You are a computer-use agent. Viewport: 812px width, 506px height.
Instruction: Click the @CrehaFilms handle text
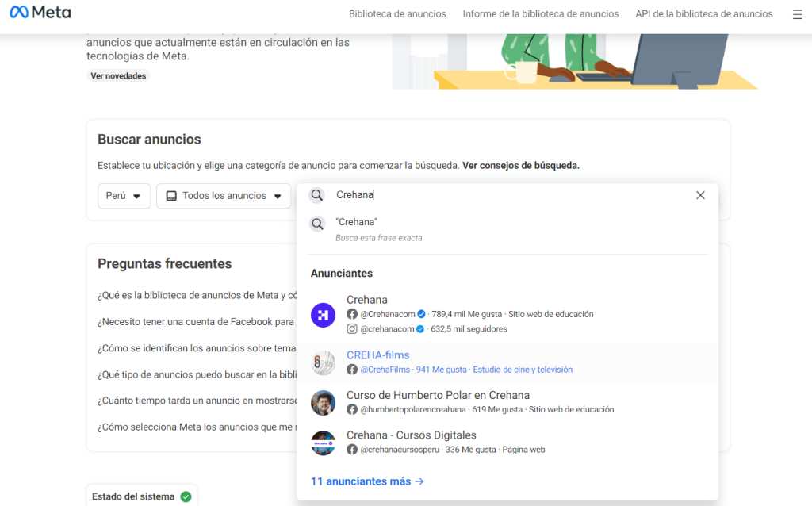coord(385,370)
